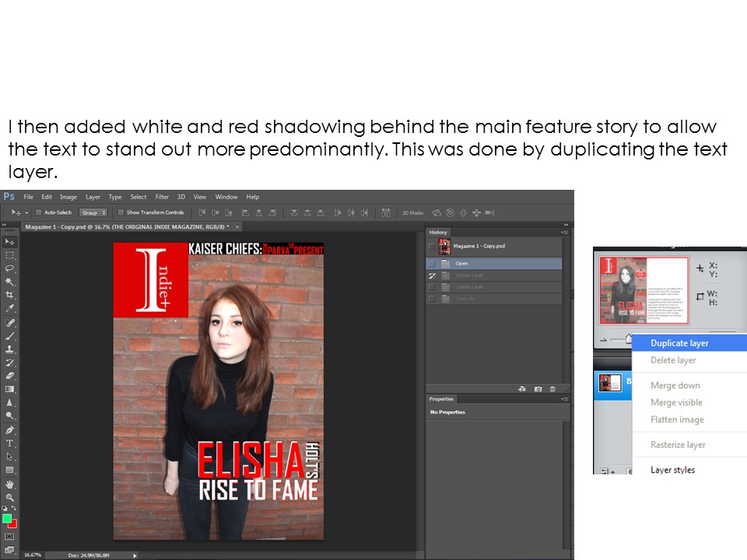Select the Sharpen tool
Image resolution: width=747 pixels, height=560 pixels.
click(9, 402)
